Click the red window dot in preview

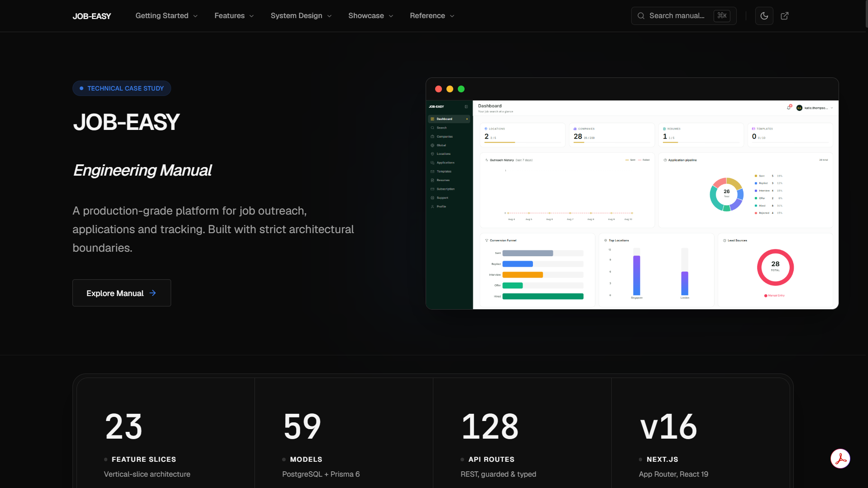point(438,89)
